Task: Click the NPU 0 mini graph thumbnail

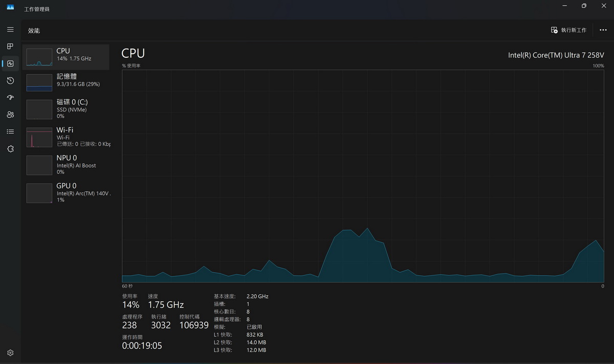Action: click(39, 165)
